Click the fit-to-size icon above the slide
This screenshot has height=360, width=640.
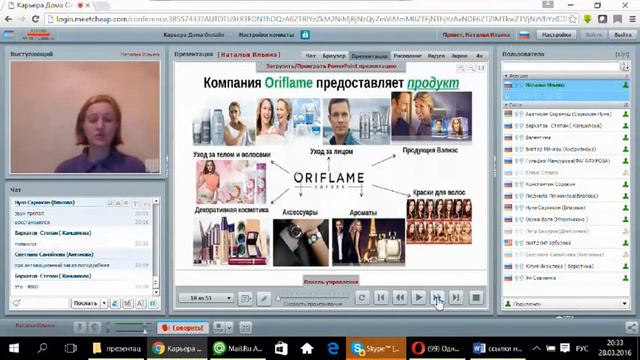pos(481,68)
